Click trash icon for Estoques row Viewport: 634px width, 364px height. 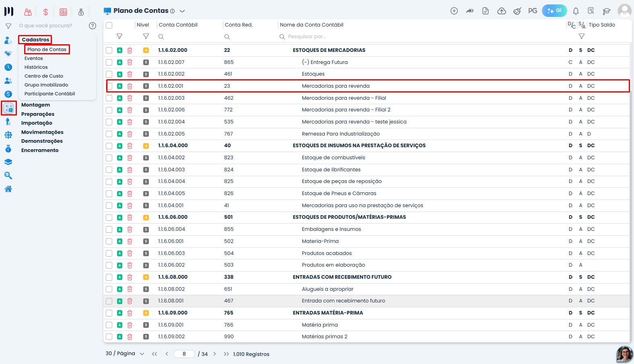[x=130, y=74]
